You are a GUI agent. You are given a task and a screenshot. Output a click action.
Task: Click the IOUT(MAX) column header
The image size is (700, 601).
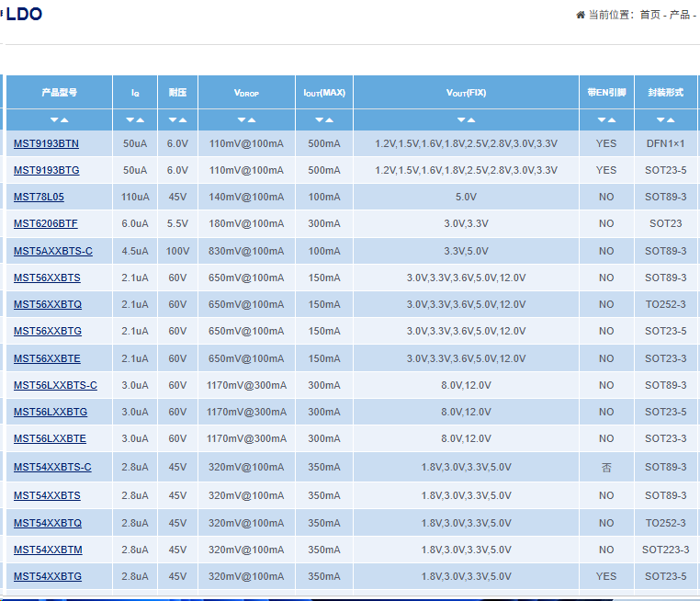pos(324,93)
